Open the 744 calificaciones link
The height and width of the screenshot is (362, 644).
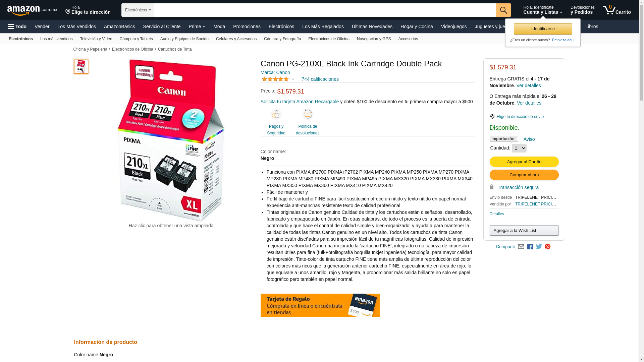click(x=320, y=79)
